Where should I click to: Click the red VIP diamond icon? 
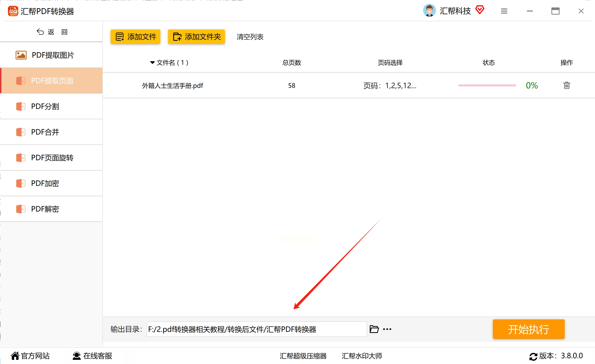[x=480, y=10]
